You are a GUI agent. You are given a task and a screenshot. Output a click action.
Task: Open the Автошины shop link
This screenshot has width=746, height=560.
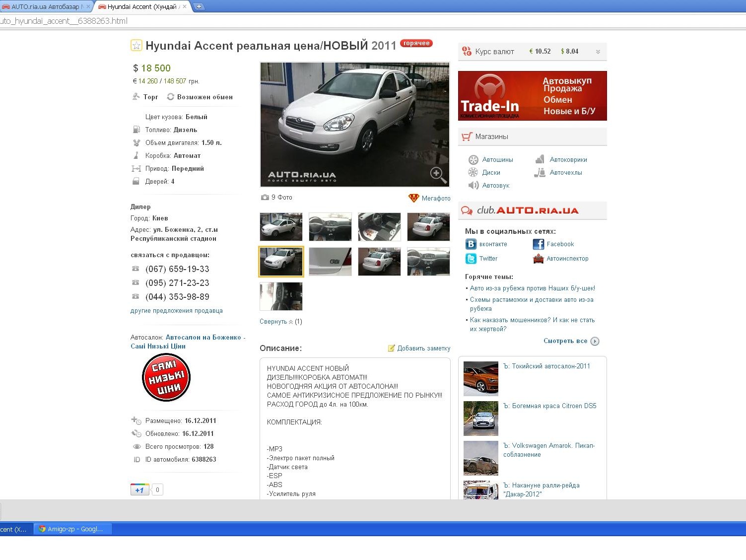point(497,159)
